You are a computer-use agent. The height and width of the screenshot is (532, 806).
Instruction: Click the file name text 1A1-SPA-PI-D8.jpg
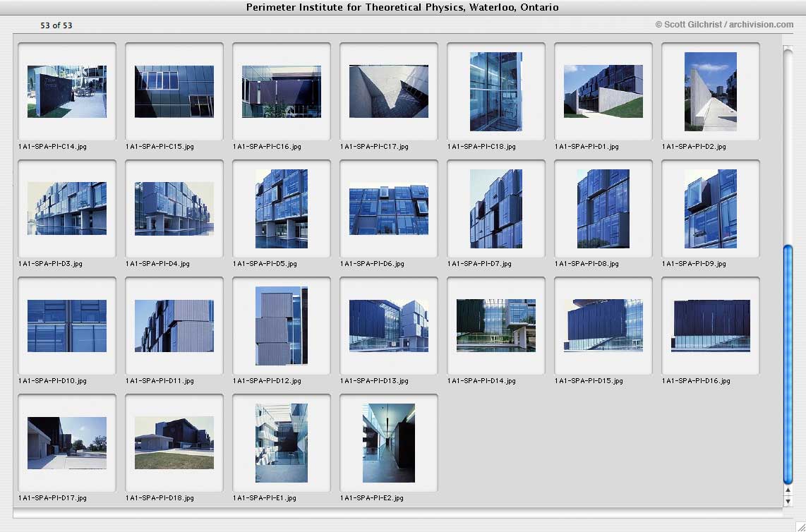pyautogui.click(x=587, y=264)
